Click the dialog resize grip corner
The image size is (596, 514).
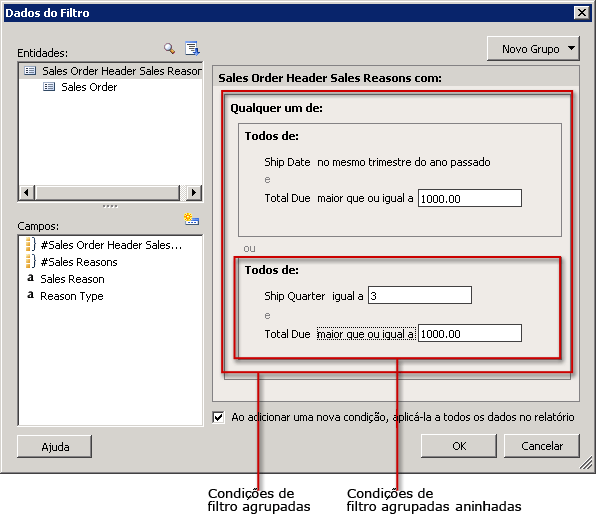click(x=586, y=463)
